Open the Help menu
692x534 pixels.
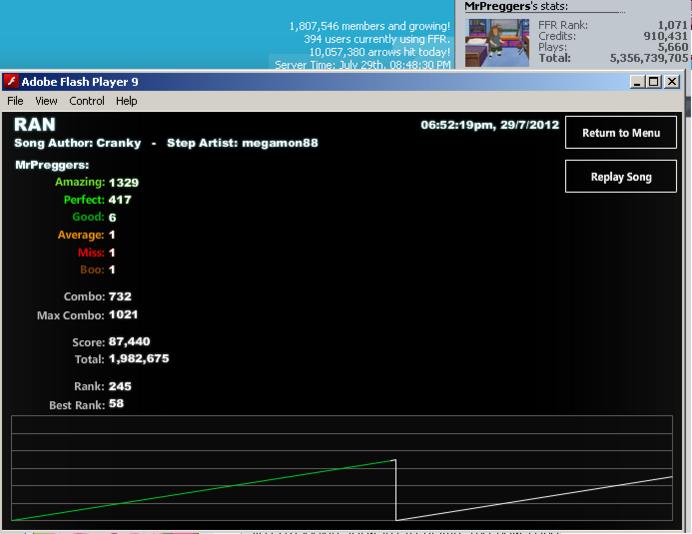127,101
